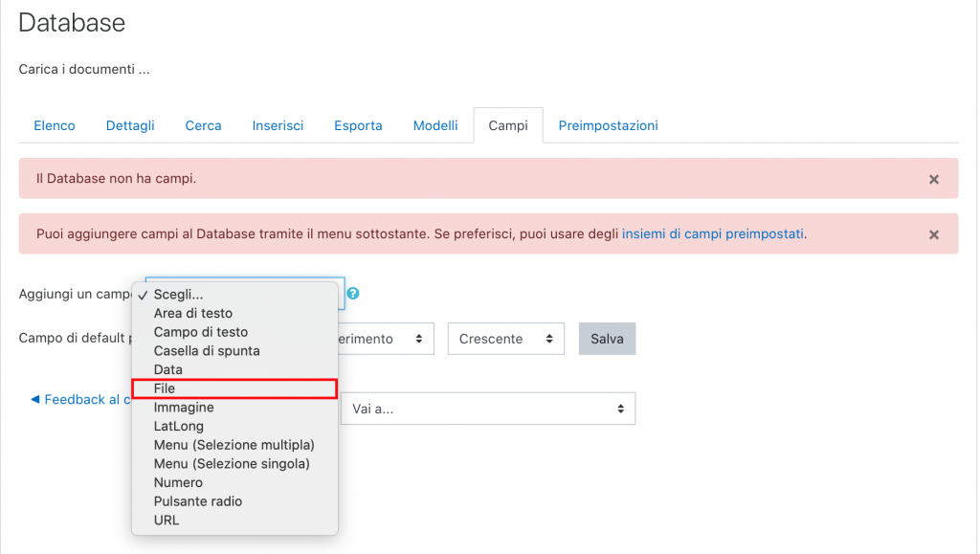The width and height of the screenshot is (980, 554).
Task: Select 'Campo di testo' field type
Action: tap(235, 332)
